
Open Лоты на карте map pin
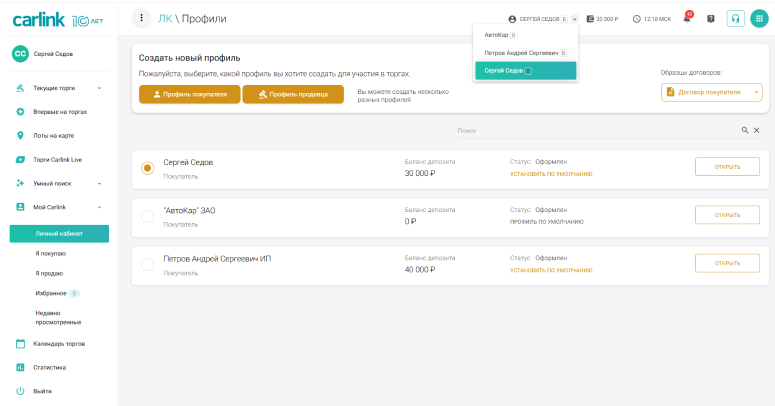click(20, 135)
